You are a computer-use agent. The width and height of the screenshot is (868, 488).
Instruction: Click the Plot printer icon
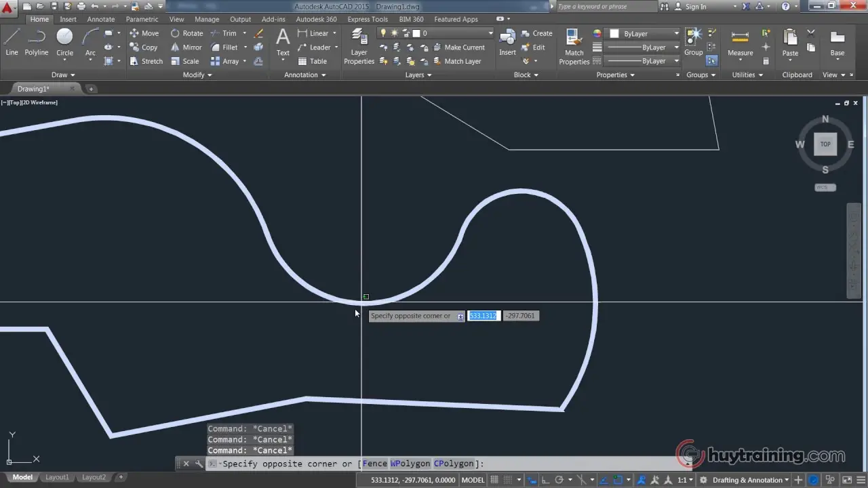pos(81,6)
